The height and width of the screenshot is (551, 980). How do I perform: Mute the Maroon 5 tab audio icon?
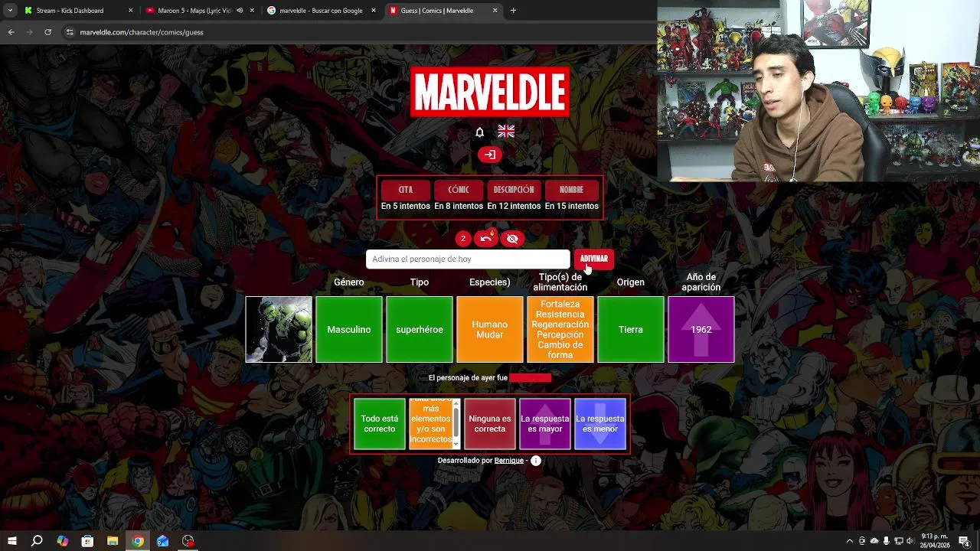point(240,11)
